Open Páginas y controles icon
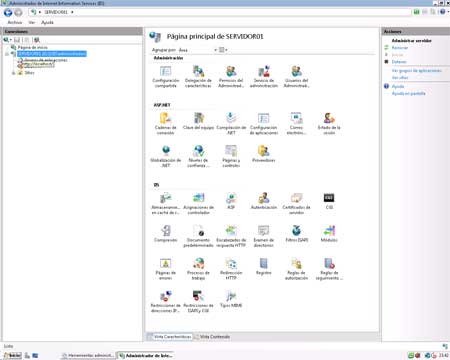Viewport: 450px width, 360px height. coord(231,156)
